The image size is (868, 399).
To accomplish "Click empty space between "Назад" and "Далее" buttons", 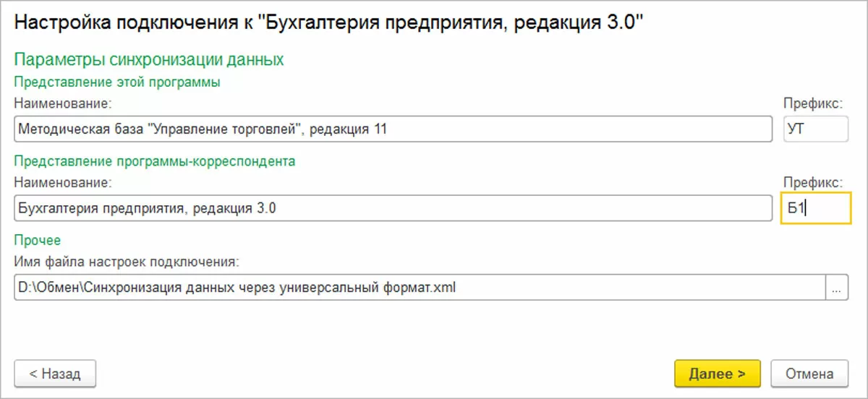I will click(383, 374).
